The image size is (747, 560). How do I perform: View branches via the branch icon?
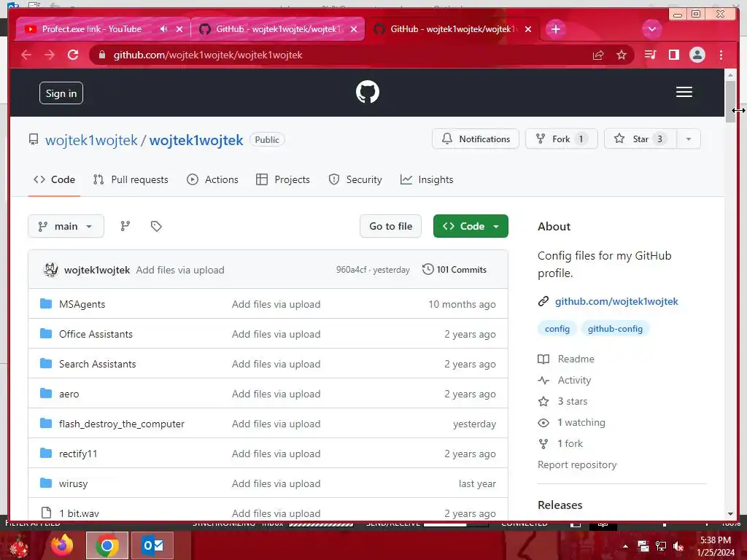[x=125, y=226]
